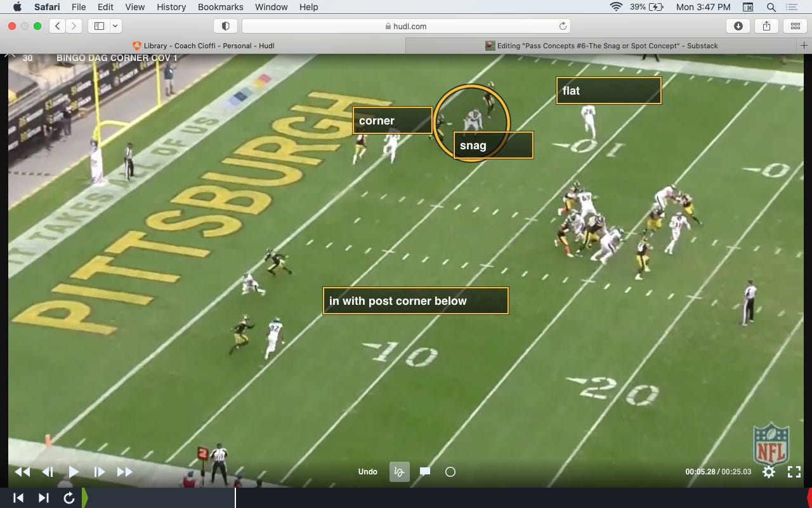Open a new Safari tab
This screenshot has height=508, width=812.
(804, 46)
